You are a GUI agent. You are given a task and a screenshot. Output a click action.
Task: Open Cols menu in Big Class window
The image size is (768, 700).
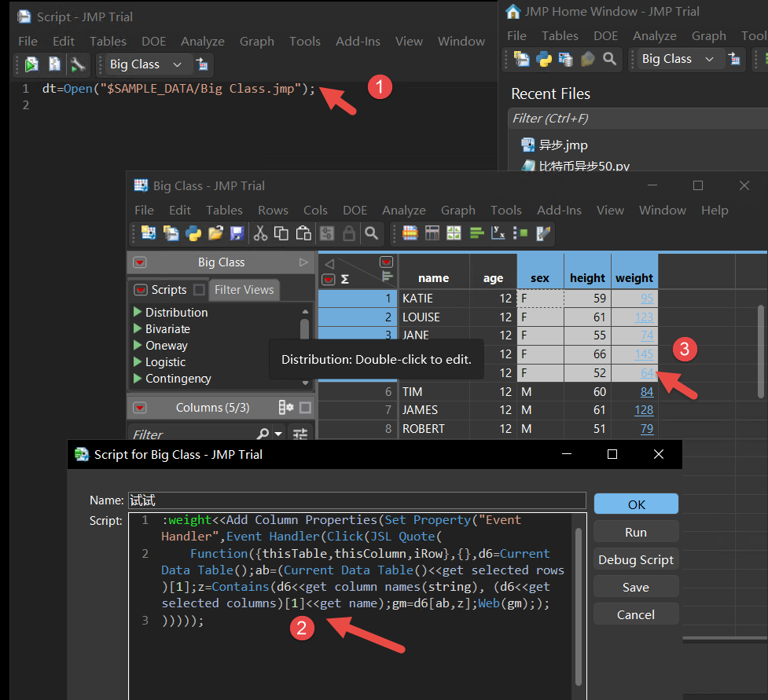tap(315, 211)
